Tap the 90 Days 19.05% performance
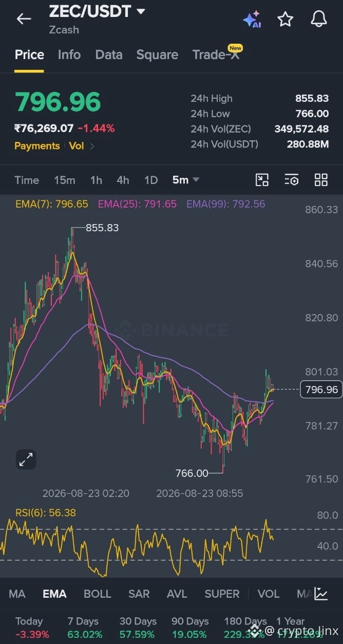 point(189,628)
